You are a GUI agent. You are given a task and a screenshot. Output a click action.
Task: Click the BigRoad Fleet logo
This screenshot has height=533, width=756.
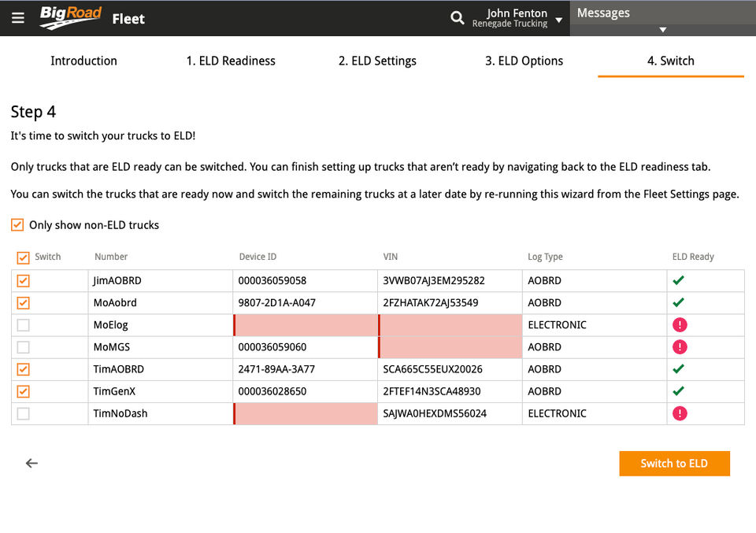coord(92,18)
